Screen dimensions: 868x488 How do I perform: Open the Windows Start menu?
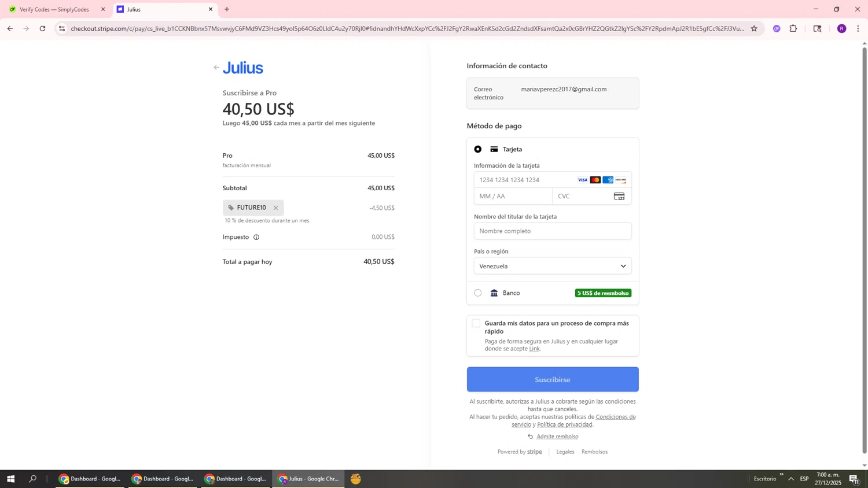tap(10, 479)
